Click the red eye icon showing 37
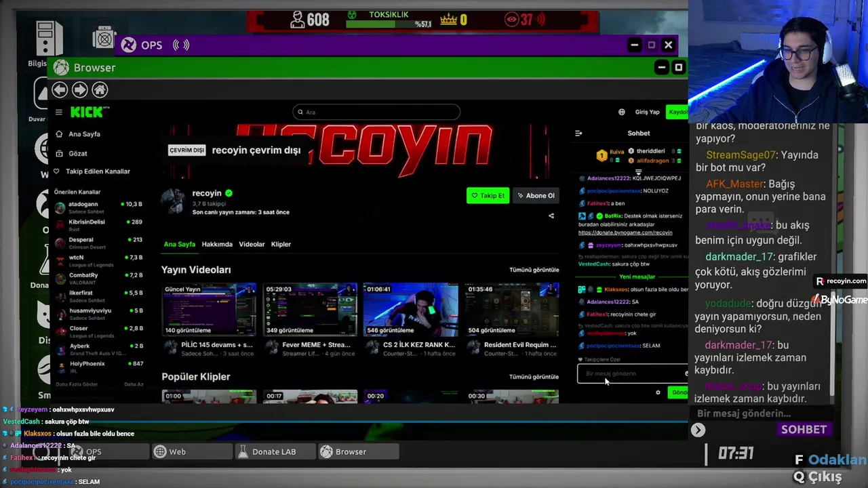Viewport: 868px width, 488px height. (x=512, y=20)
